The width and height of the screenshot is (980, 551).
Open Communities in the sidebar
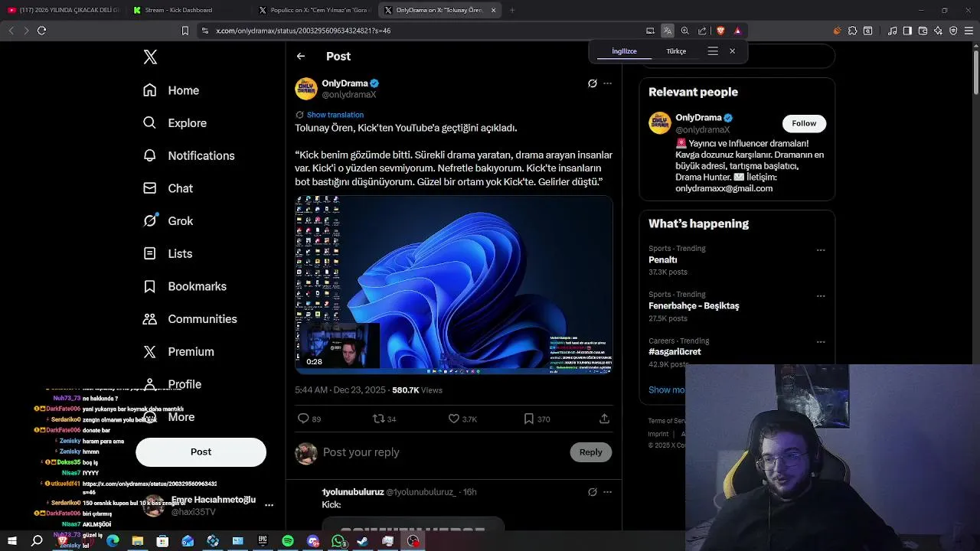[190, 319]
